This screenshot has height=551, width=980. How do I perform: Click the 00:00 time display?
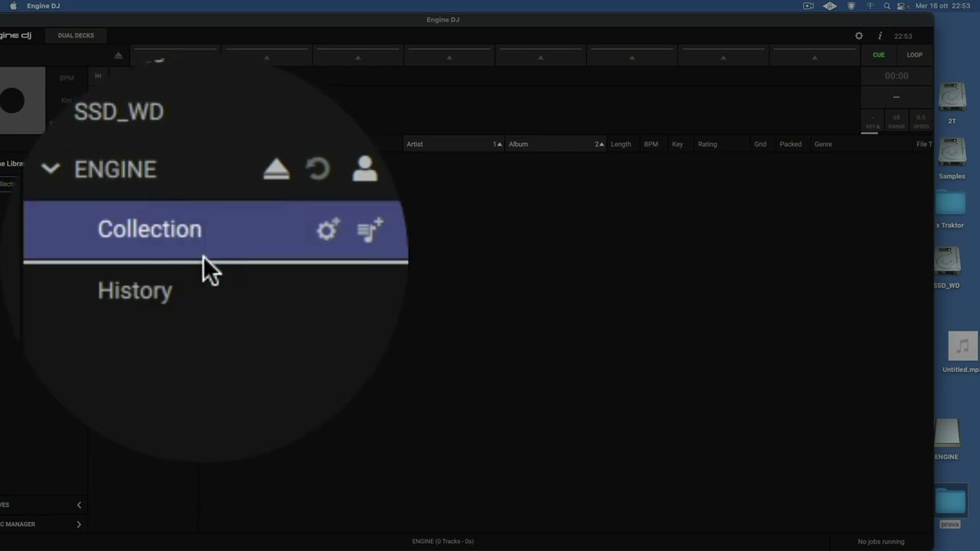(897, 76)
